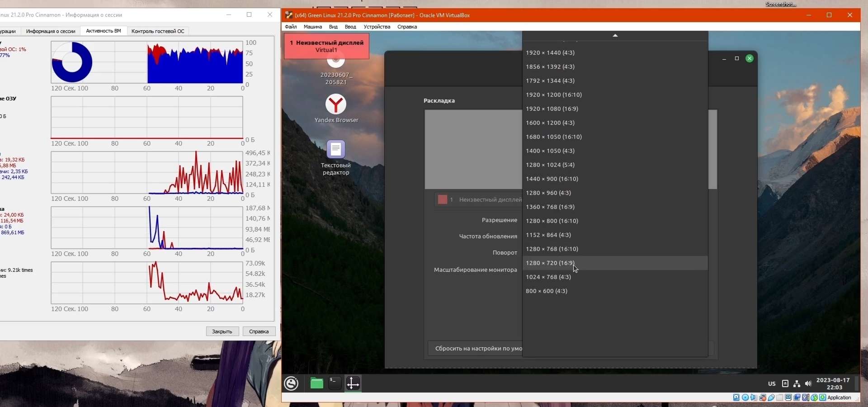Open the Устройства menu

click(377, 27)
